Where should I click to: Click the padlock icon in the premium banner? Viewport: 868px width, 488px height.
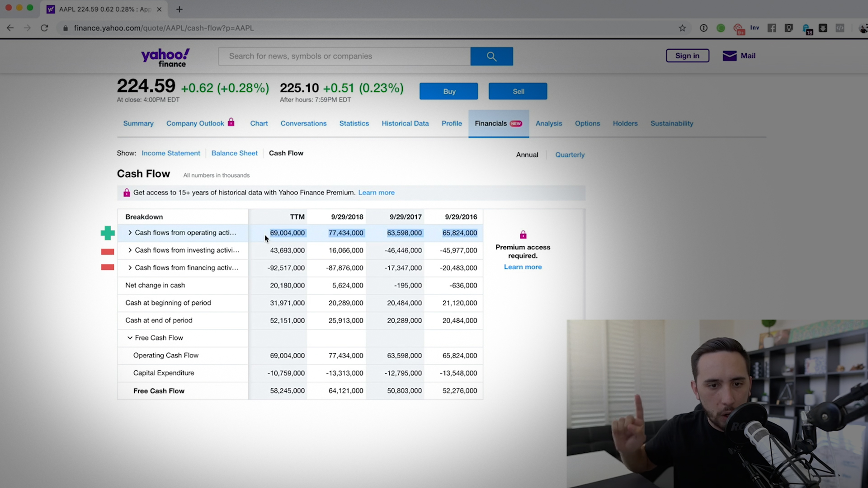[x=127, y=193]
